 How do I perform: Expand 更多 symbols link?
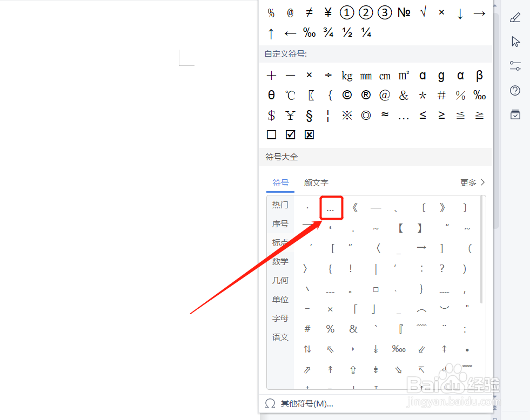(472, 182)
